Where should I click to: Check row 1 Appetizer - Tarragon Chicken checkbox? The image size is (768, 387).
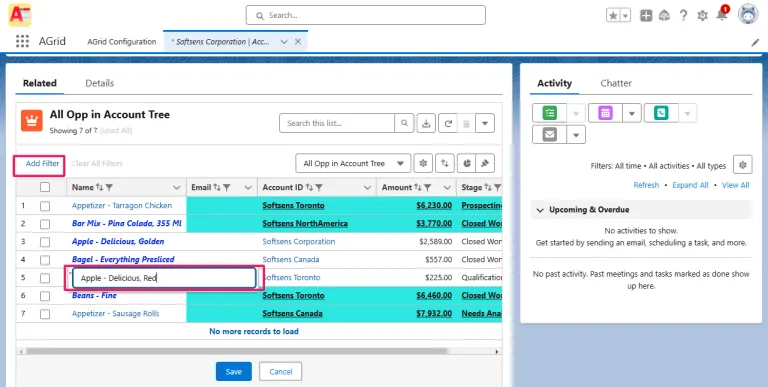click(45, 206)
